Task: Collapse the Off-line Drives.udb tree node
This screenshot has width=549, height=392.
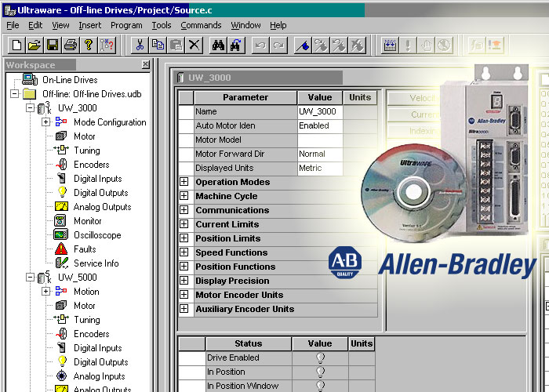Action: point(15,94)
